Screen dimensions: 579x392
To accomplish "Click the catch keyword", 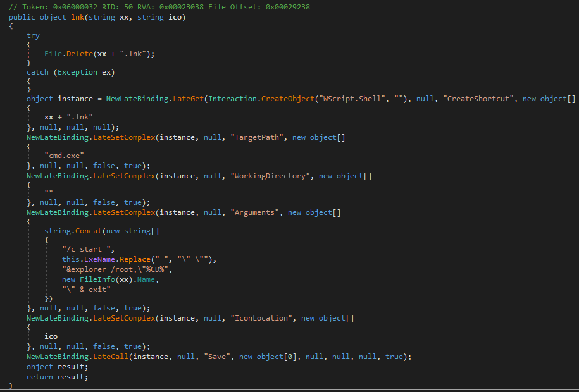I will (x=38, y=72).
